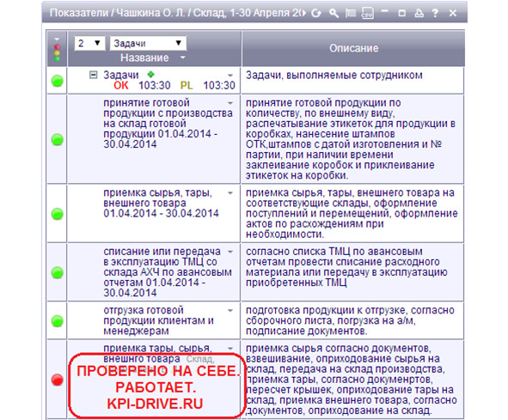Refresh the indicators panel
The height and width of the screenshot is (420, 508).
click(316, 13)
